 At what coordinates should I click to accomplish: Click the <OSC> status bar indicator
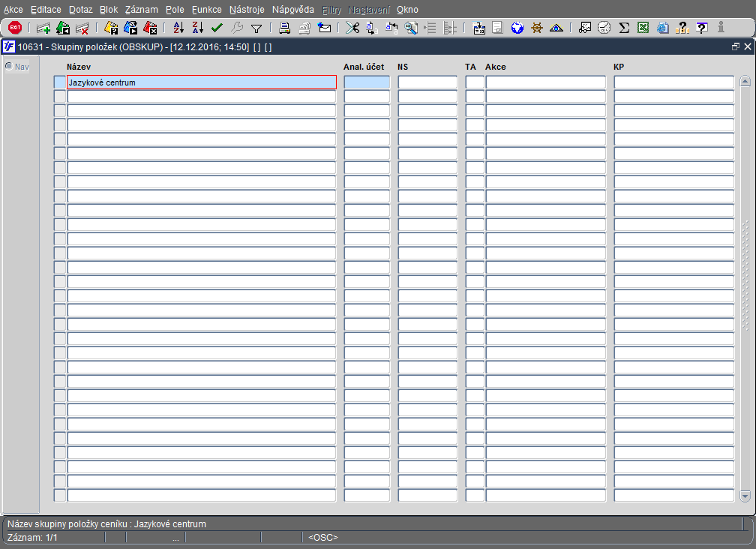[323, 538]
